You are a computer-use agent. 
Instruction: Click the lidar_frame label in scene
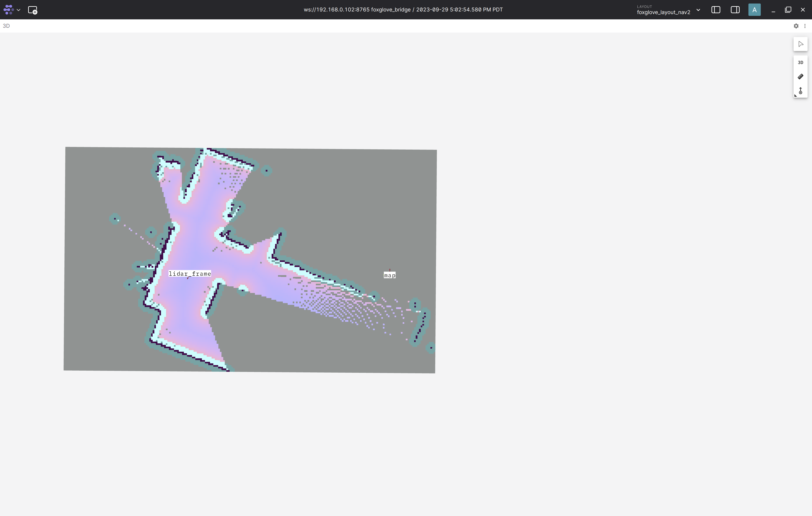[x=190, y=274]
